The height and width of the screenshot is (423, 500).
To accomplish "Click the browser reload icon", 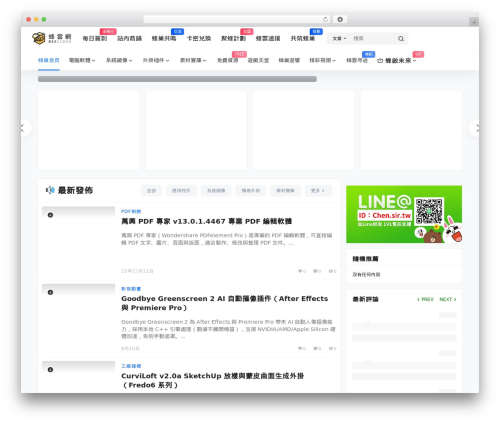I will click(325, 19).
